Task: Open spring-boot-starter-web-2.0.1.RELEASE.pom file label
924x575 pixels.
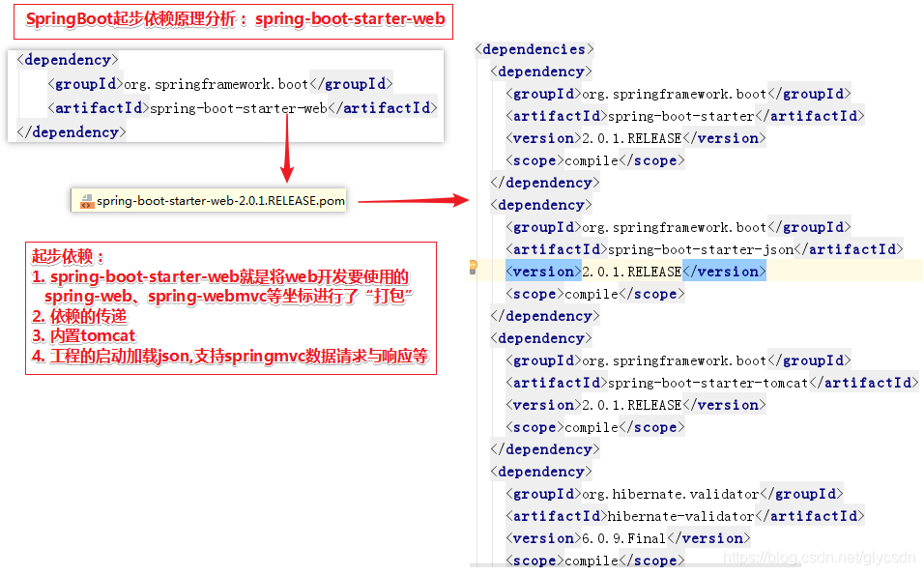Action: tap(221, 201)
